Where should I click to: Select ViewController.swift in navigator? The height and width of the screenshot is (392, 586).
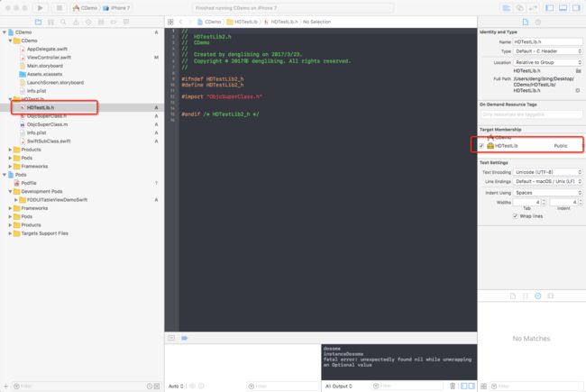(49, 58)
